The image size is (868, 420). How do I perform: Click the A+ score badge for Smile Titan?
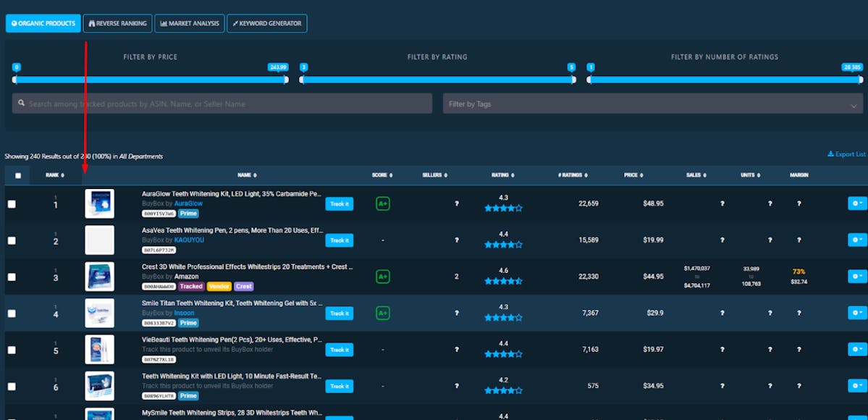(x=382, y=313)
